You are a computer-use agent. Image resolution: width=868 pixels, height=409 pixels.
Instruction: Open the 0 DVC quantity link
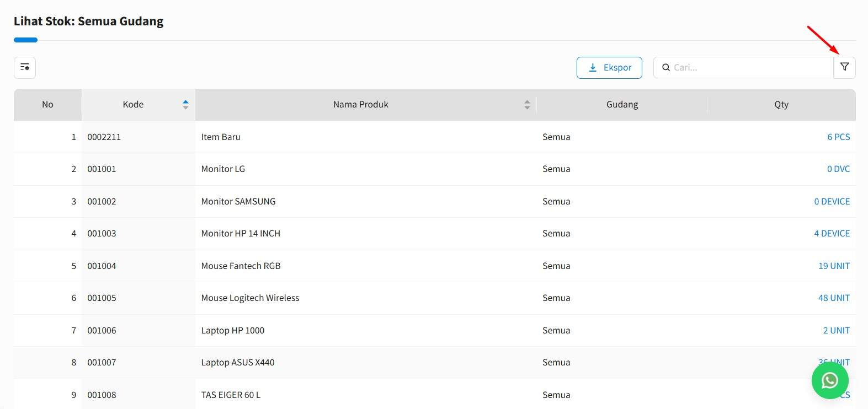tap(838, 169)
